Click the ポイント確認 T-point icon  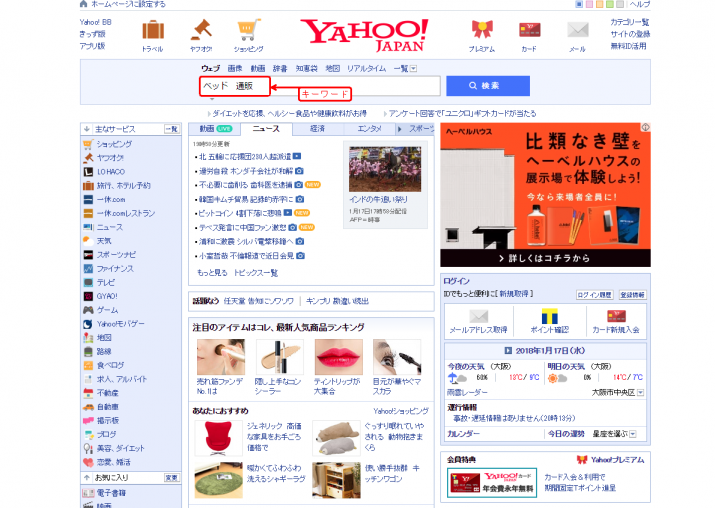(x=549, y=316)
